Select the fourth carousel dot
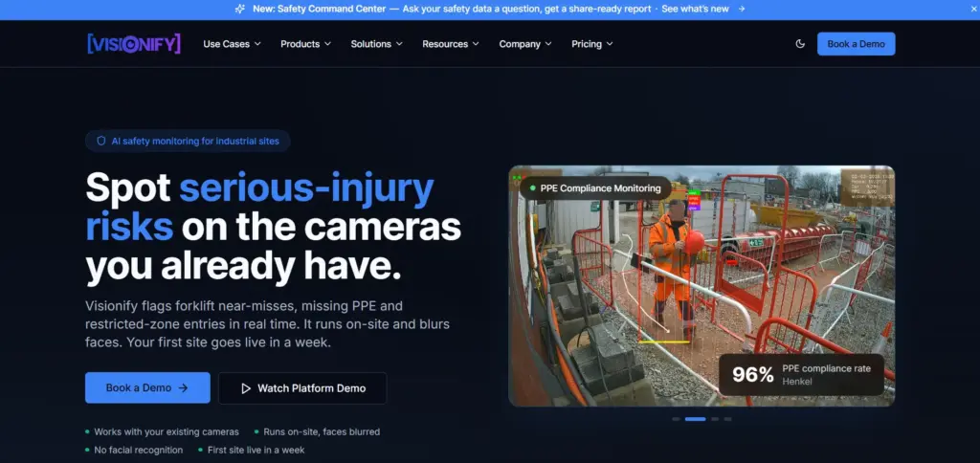980x463 pixels. pyautogui.click(x=727, y=419)
